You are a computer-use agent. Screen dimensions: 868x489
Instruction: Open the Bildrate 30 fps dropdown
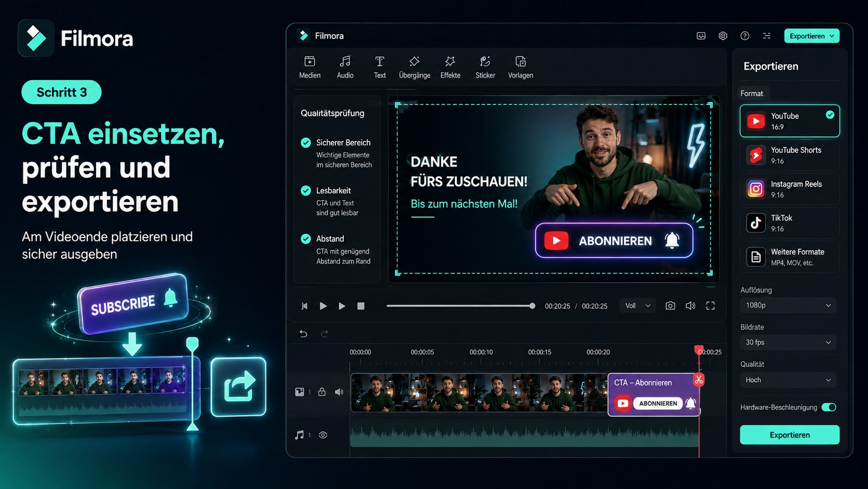[788, 342]
